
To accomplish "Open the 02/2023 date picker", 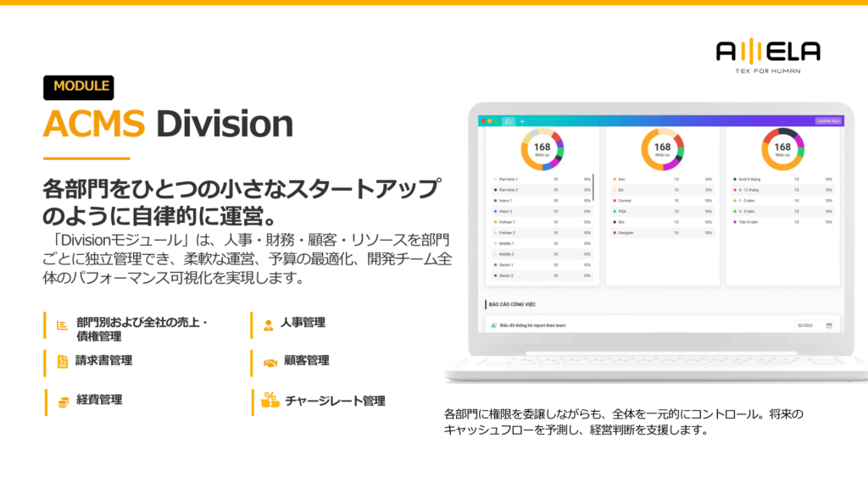I will point(804,324).
